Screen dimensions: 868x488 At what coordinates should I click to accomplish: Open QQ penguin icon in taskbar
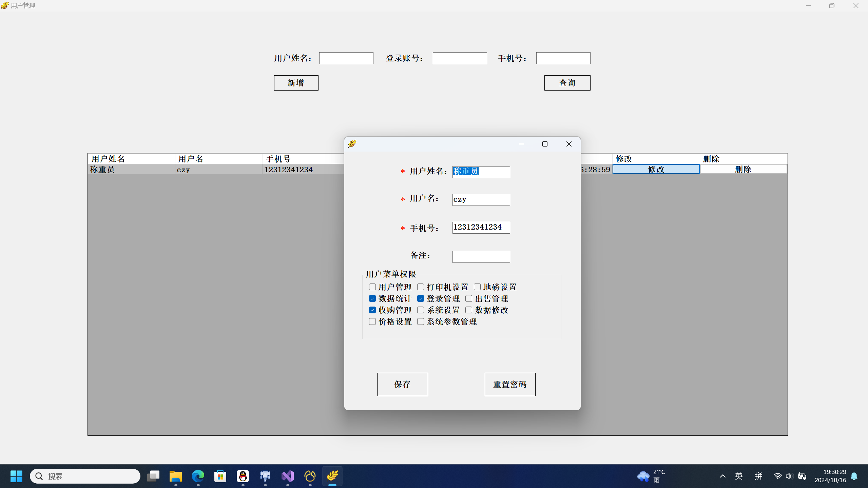[243, 476]
